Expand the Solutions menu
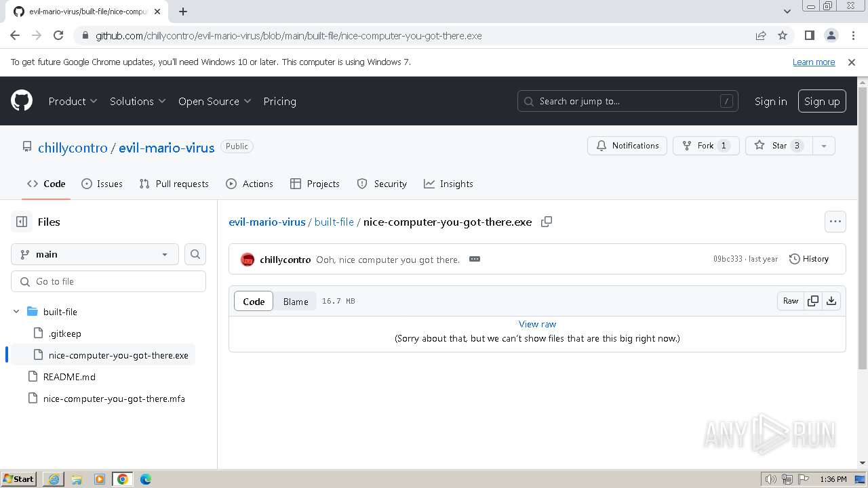This screenshot has width=868, height=488. pos(138,101)
